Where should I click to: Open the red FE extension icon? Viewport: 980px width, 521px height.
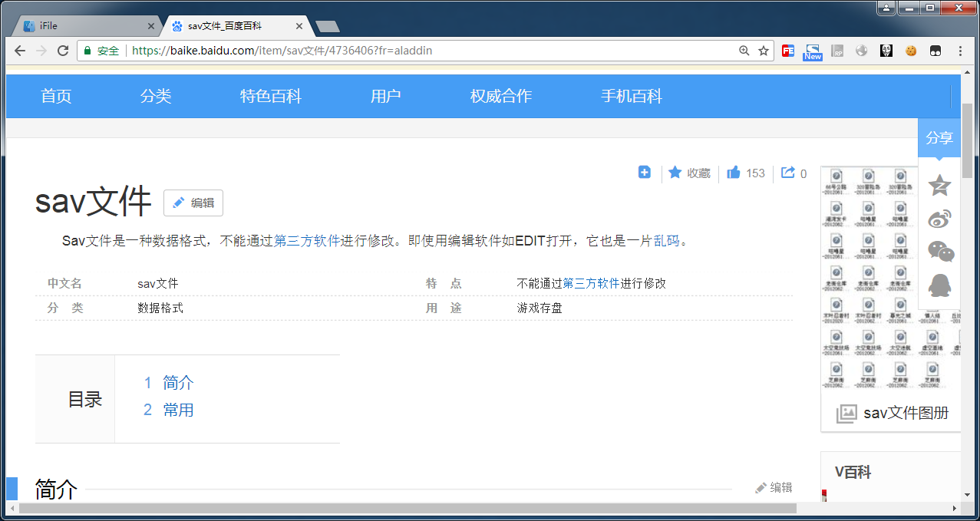click(788, 51)
